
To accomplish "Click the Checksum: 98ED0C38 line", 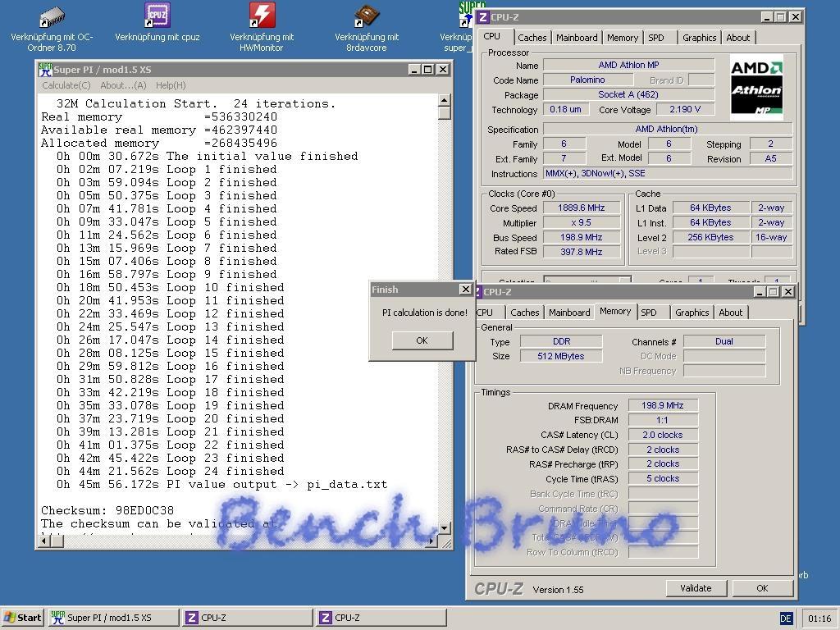I will [x=107, y=510].
